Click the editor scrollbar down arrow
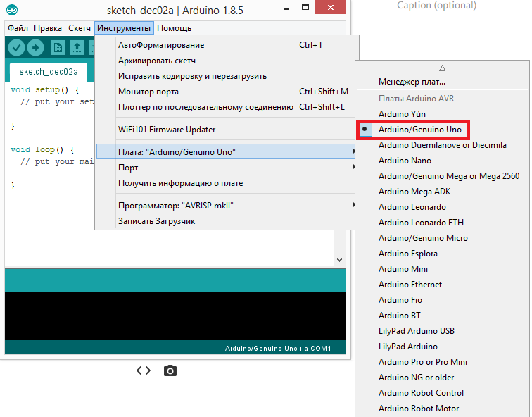This screenshot has width=532, height=417. (340, 260)
